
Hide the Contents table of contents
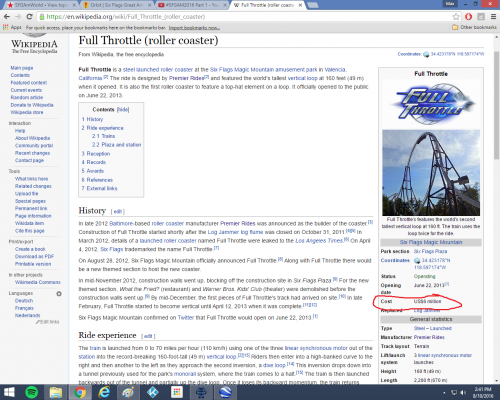click(123, 110)
